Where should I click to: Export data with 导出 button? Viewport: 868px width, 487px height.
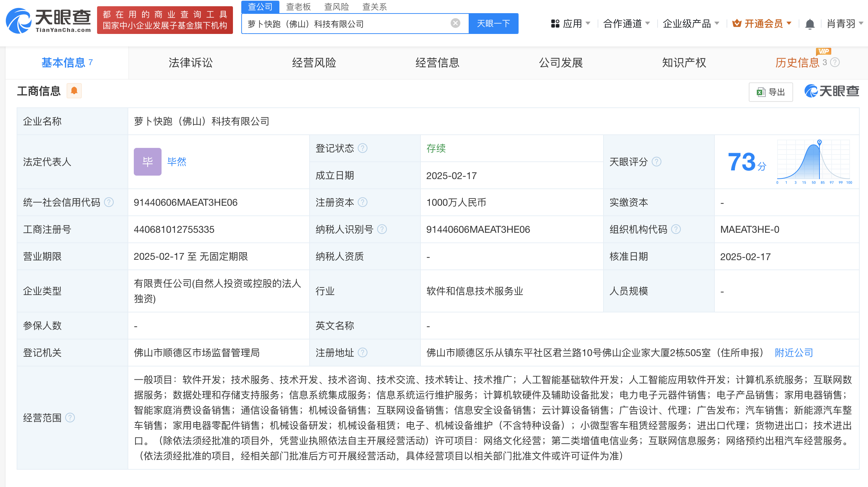tap(771, 92)
